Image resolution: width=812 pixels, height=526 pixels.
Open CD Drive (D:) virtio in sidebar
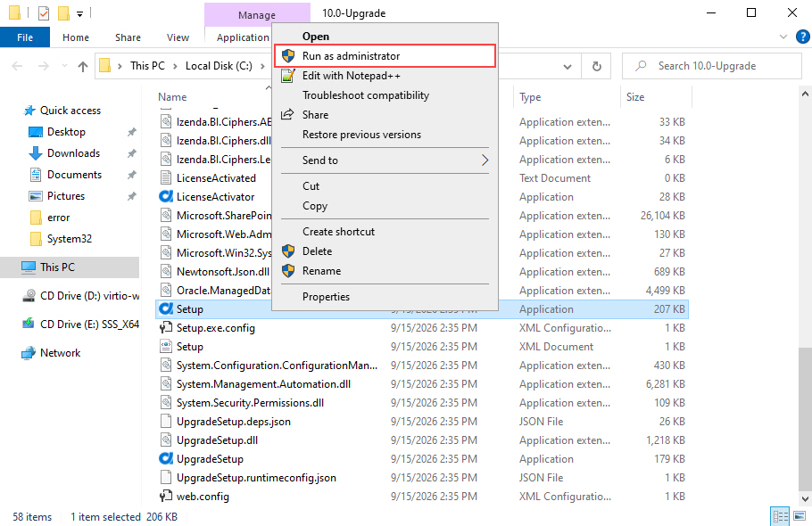pyautogui.click(x=89, y=296)
